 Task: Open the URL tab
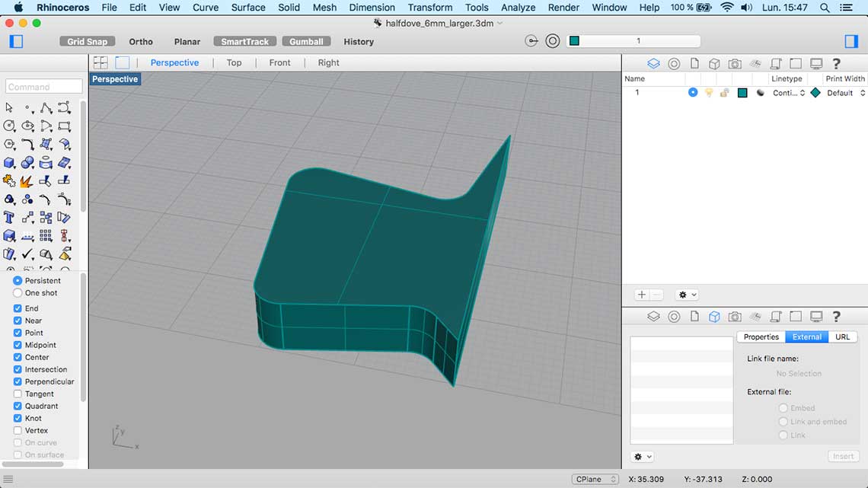pos(843,337)
